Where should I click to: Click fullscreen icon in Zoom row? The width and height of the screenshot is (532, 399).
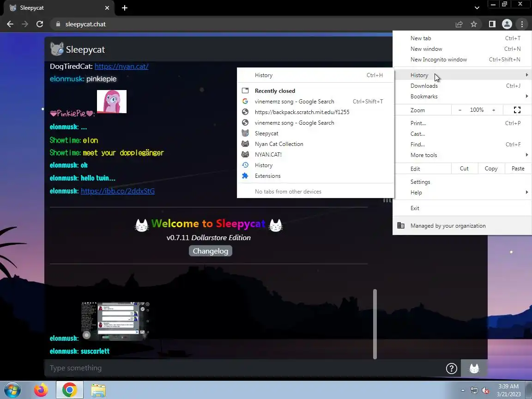tap(517, 110)
